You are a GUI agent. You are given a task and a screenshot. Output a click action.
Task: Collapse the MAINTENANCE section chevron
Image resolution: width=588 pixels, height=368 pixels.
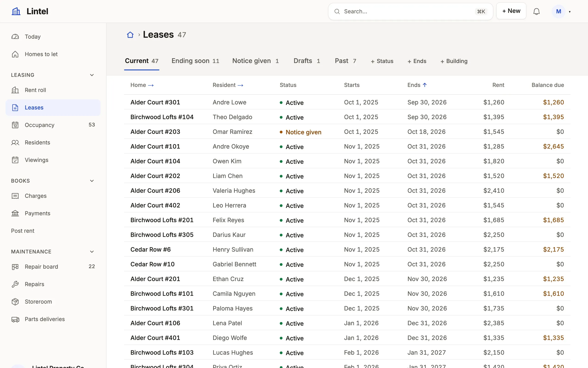click(92, 252)
